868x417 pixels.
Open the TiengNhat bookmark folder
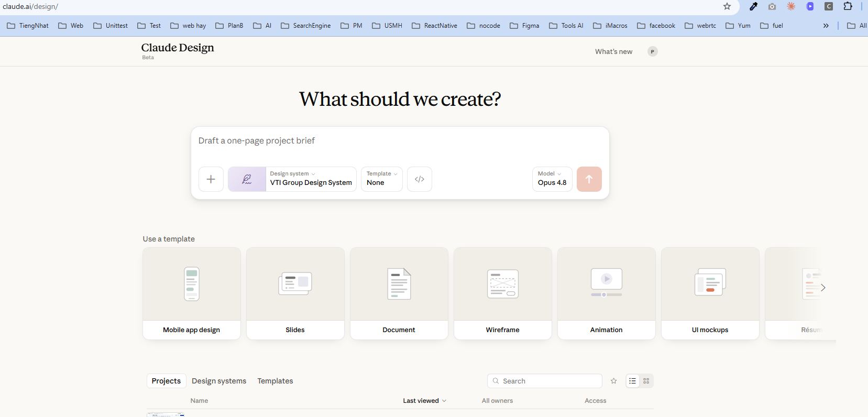tap(28, 26)
